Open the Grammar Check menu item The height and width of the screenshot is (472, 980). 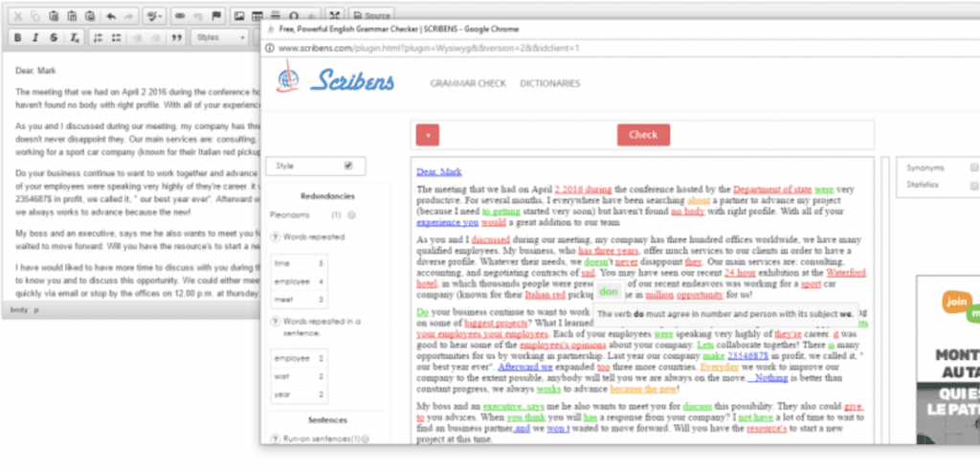click(466, 83)
